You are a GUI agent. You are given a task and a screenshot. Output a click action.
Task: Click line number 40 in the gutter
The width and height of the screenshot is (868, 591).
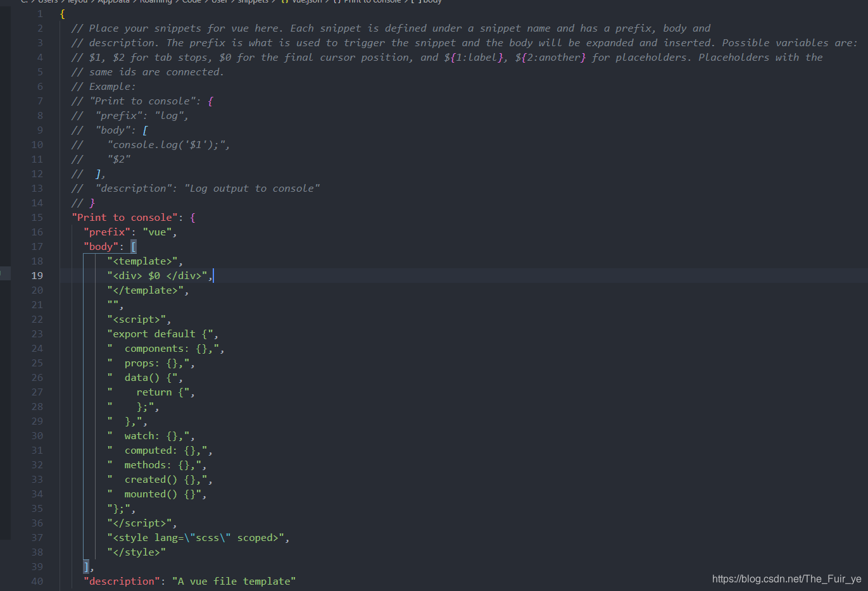click(37, 582)
